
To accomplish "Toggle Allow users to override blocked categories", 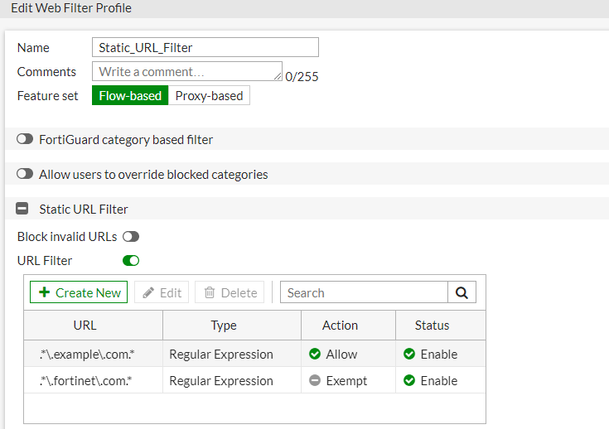I will (25, 174).
